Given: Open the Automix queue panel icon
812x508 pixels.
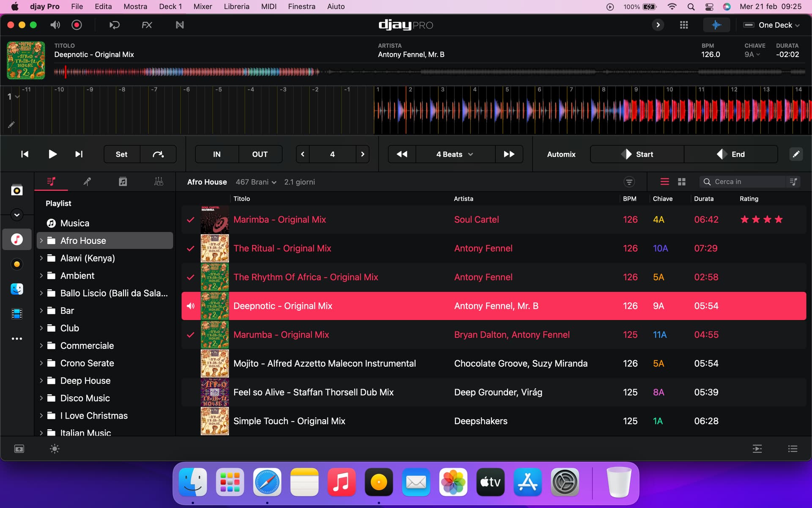Looking at the screenshot, I should click(x=757, y=449).
